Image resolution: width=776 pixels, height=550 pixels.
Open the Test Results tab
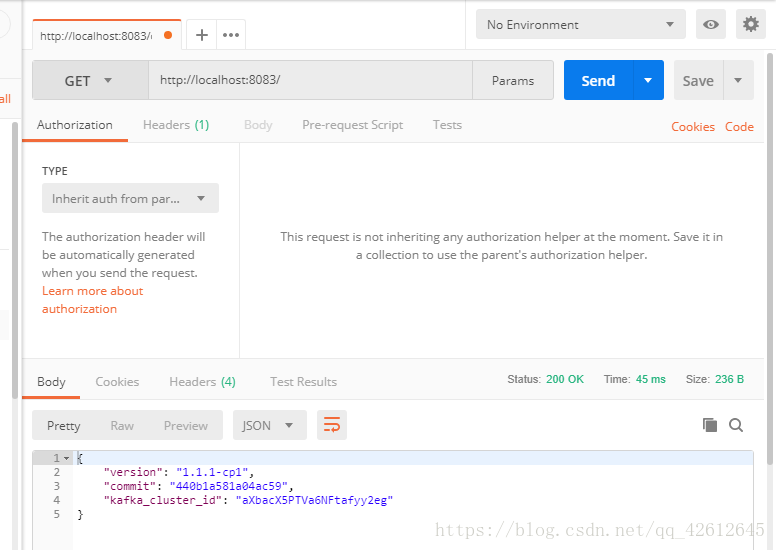click(303, 382)
